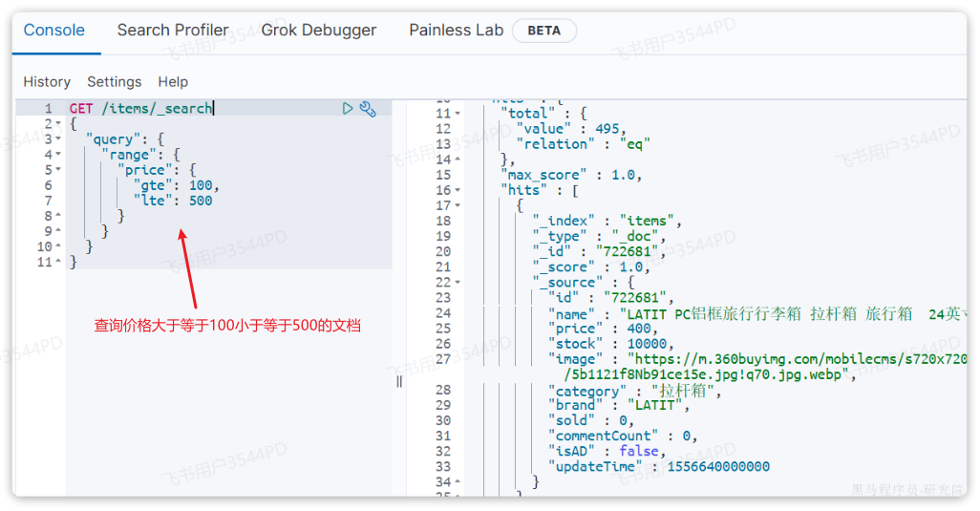Click the "commentCount" : 0 line
Image resolution: width=980 pixels, height=511 pixels.
(623, 436)
